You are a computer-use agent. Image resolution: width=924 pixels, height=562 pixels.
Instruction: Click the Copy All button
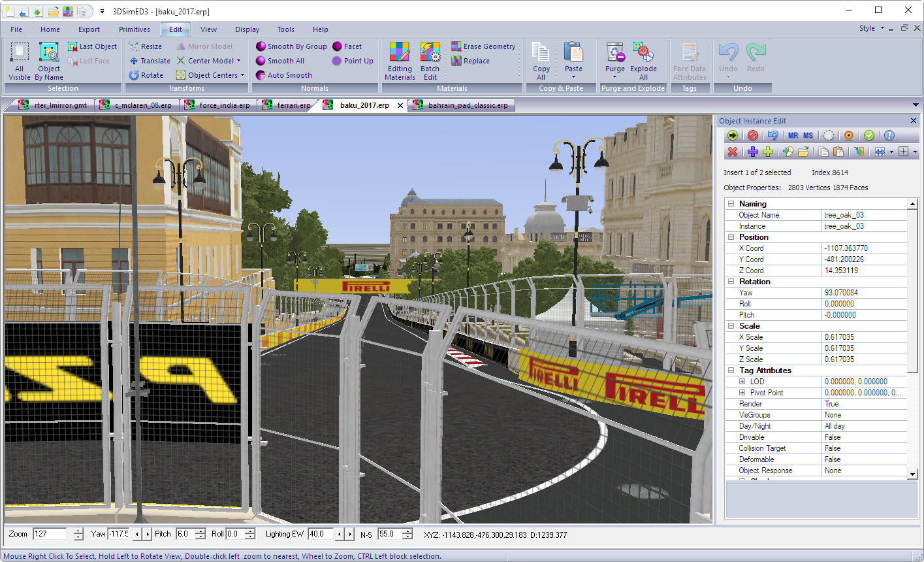pyautogui.click(x=541, y=61)
